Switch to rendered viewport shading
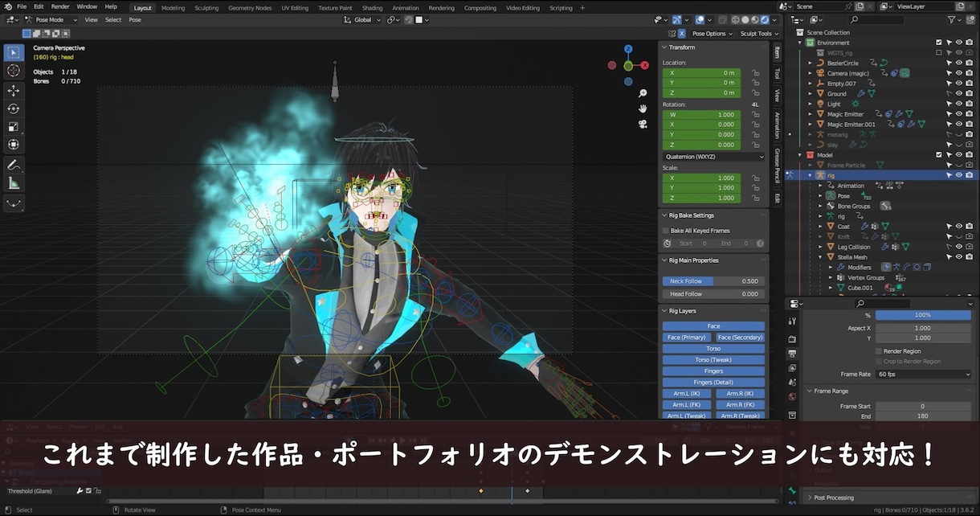The height and width of the screenshot is (516, 980). pyautogui.click(x=764, y=19)
